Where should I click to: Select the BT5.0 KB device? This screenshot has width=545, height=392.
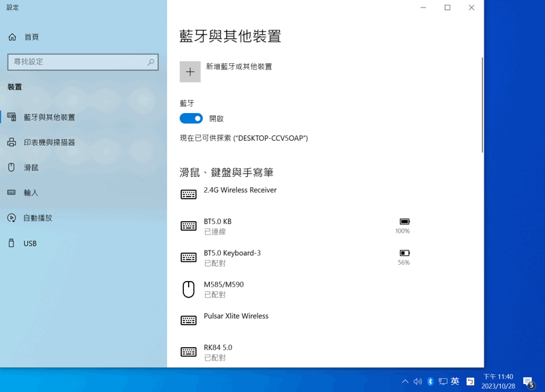tap(296, 226)
